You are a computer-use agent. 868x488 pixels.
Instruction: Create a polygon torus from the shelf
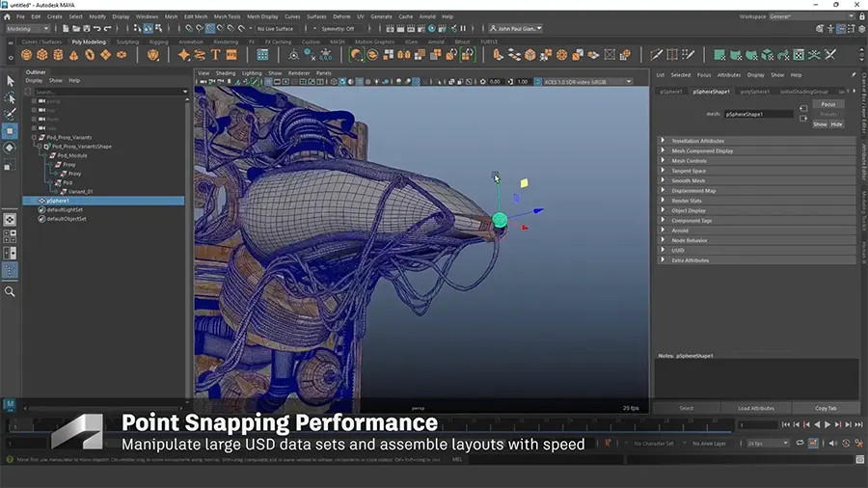coord(90,55)
